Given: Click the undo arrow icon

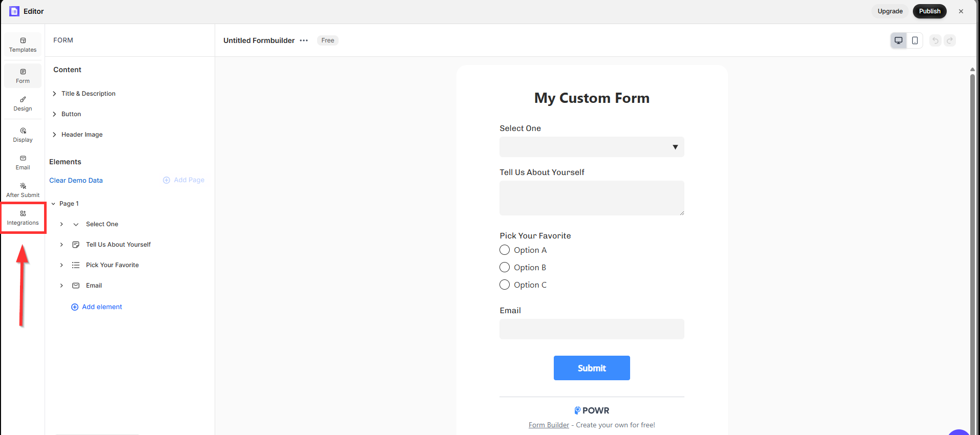Looking at the screenshot, I should (935, 40).
